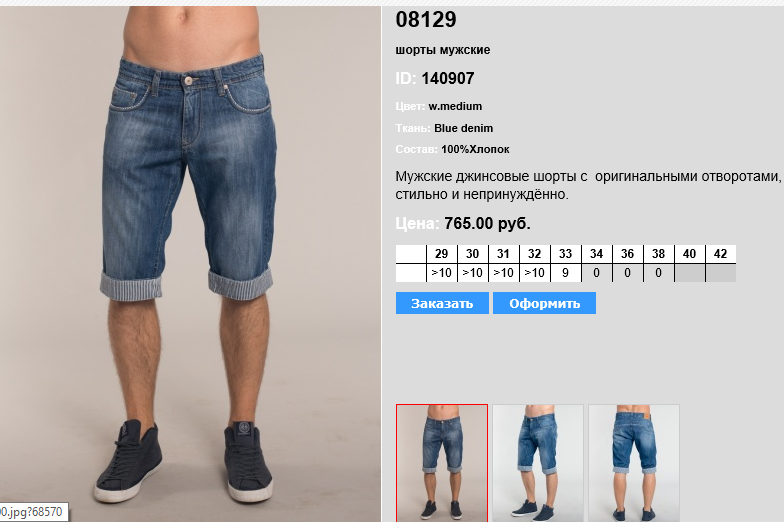784x522 pixels.
Task: Select size 31 column header
Action: [504, 254]
